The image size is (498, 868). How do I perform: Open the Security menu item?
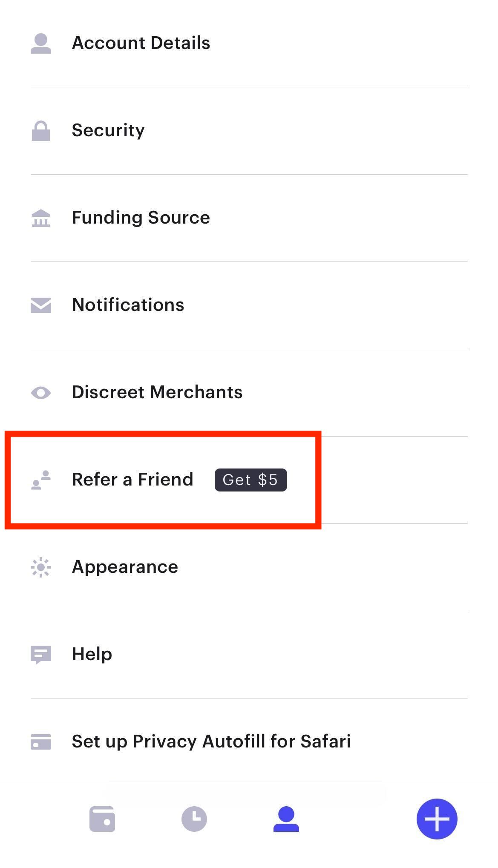[x=108, y=130]
